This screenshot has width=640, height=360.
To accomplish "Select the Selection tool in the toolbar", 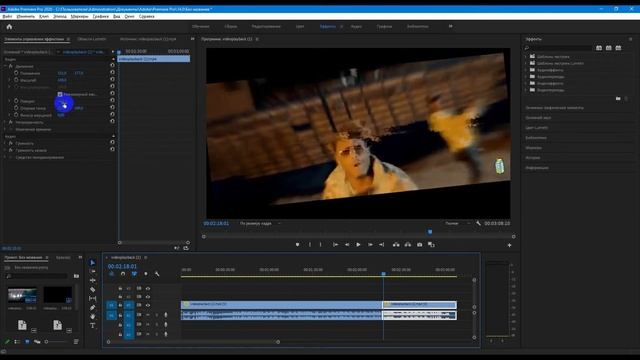I will point(93,262).
